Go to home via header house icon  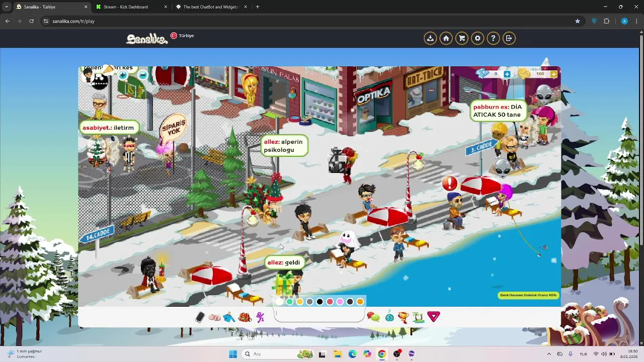[x=446, y=38]
